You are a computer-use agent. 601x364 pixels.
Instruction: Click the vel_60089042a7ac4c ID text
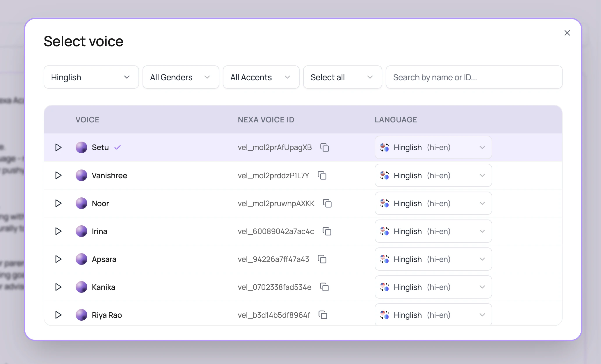coord(276,231)
